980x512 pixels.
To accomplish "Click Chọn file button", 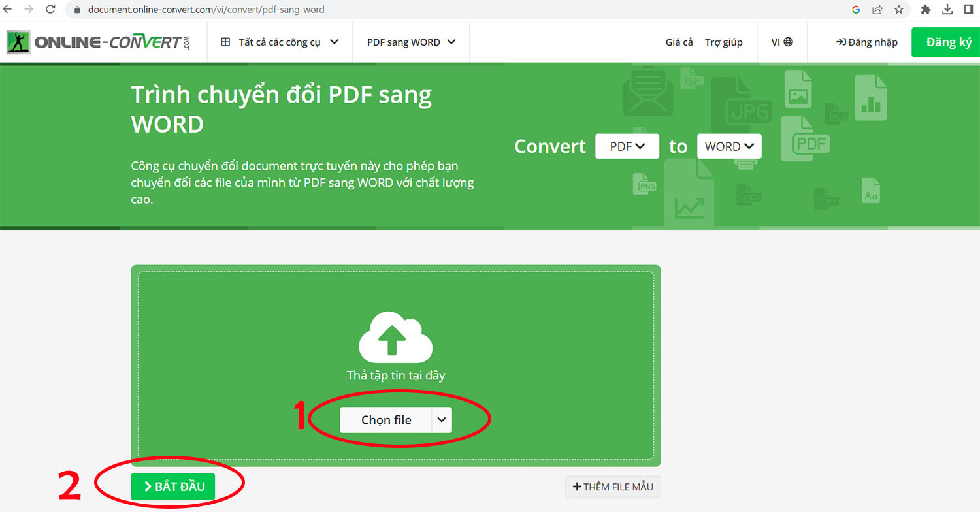I will [x=386, y=420].
